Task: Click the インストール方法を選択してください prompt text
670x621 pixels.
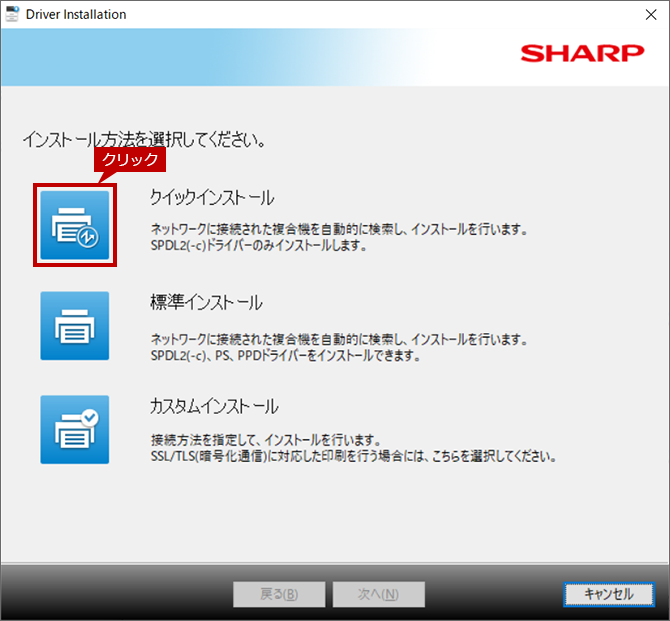Action: pyautogui.click(x=144, y=139)
